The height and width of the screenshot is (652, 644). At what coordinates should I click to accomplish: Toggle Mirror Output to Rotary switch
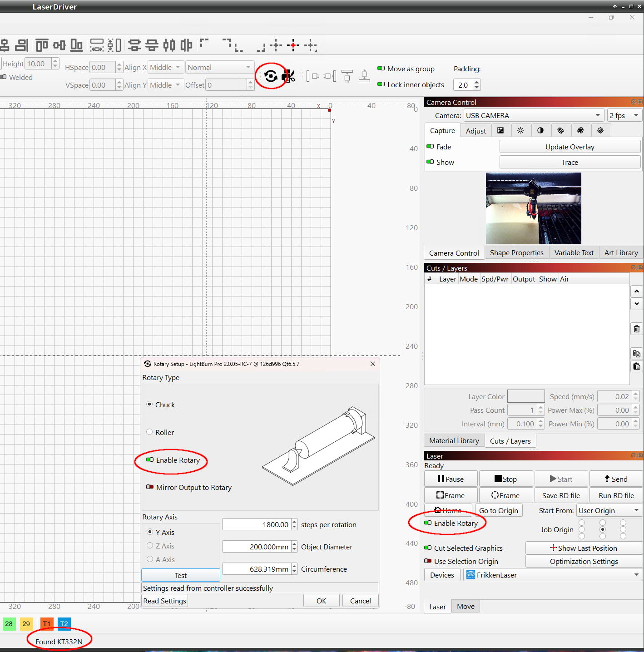pyautogui.click(x=150, y=487)
